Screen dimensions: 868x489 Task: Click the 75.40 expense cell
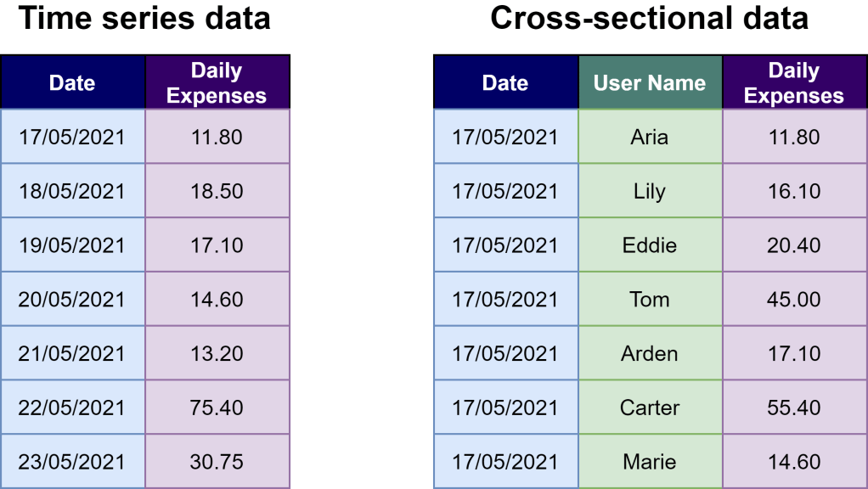coord(217,407)
